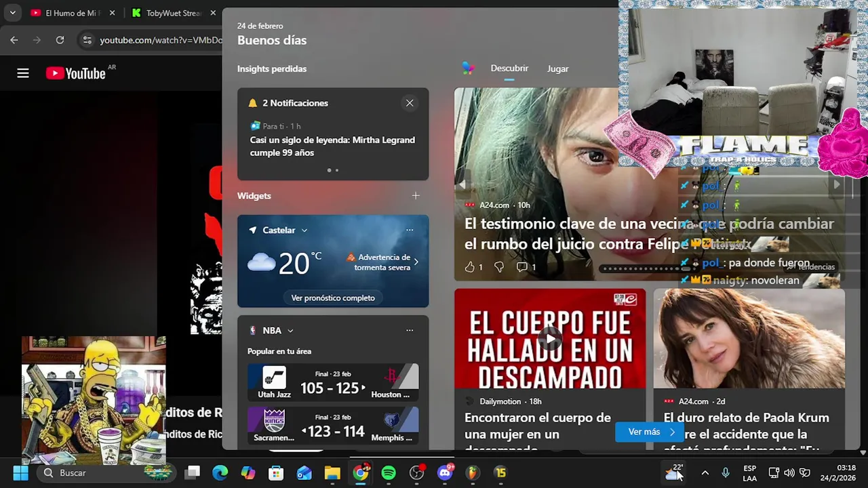Image resolution: width=868 pixels, height=488 pixels.
Task: Select the Jugar tab in widgets
Action: [557, 68]
